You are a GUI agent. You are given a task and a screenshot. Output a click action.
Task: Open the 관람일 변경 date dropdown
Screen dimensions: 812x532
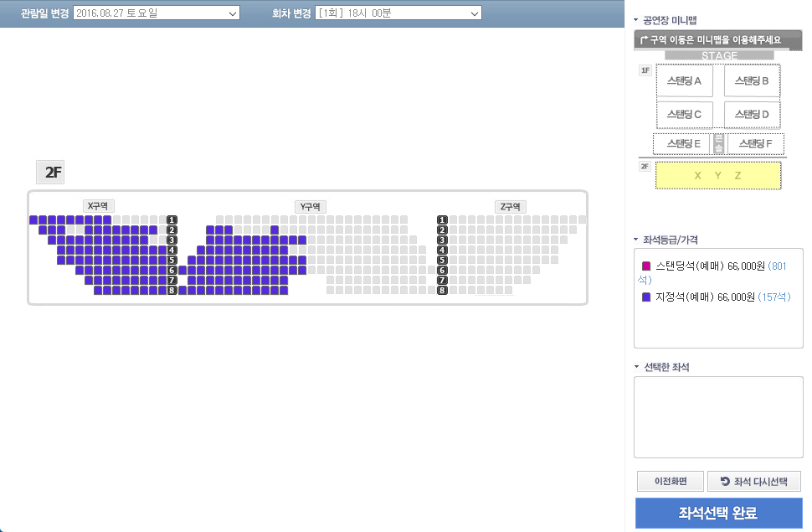[x=156, y=13]
